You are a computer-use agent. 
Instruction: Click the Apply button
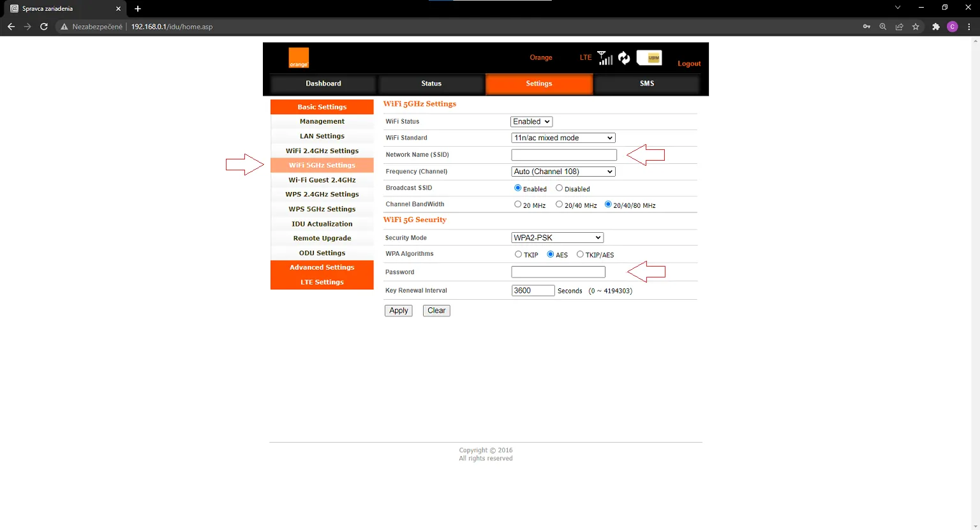(x=399, y=311)
